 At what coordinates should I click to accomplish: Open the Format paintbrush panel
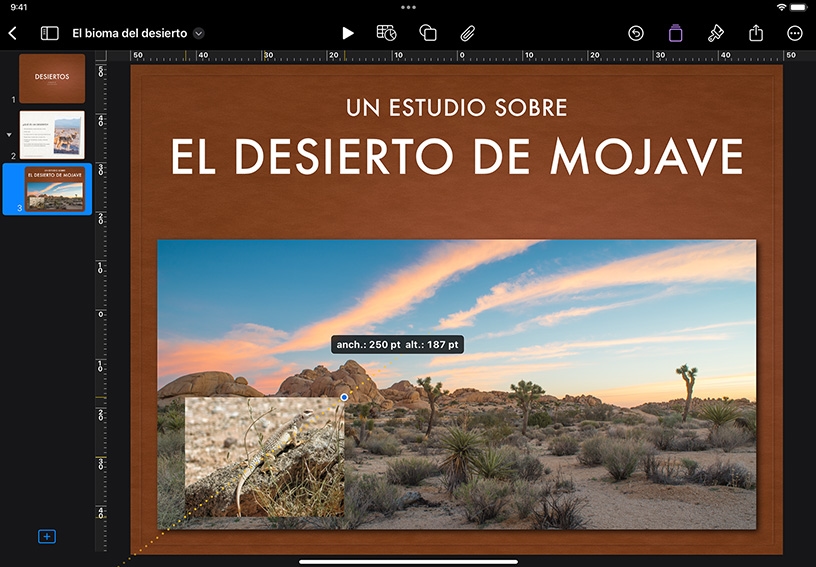(x=716, y=33)
